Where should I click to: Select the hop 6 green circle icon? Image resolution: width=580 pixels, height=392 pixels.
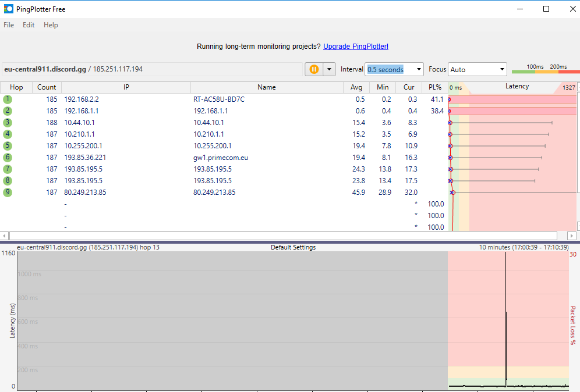[x=8, y=158]
